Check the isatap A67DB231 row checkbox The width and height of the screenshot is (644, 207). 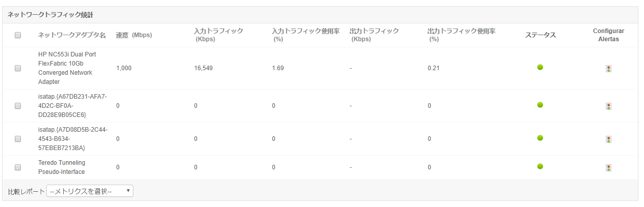click(x=18, y=106)
